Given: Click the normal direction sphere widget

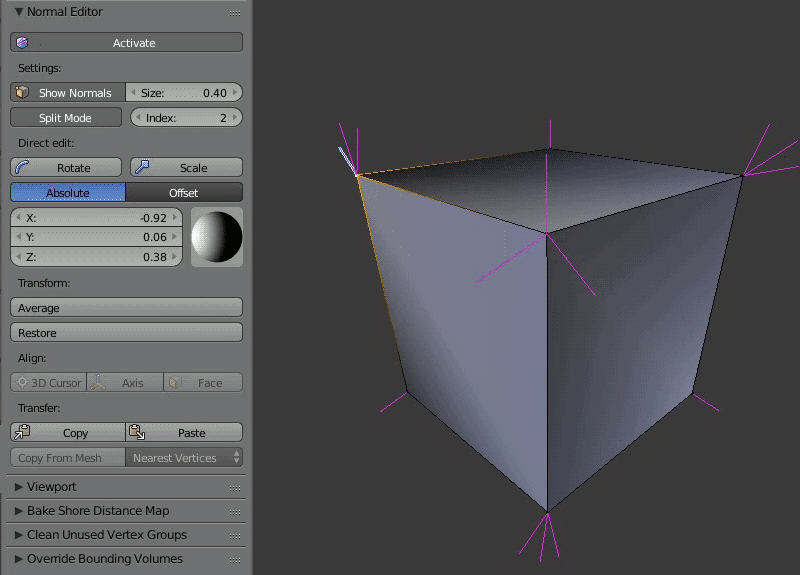Looking at the screenshot, I should [217, 237].
